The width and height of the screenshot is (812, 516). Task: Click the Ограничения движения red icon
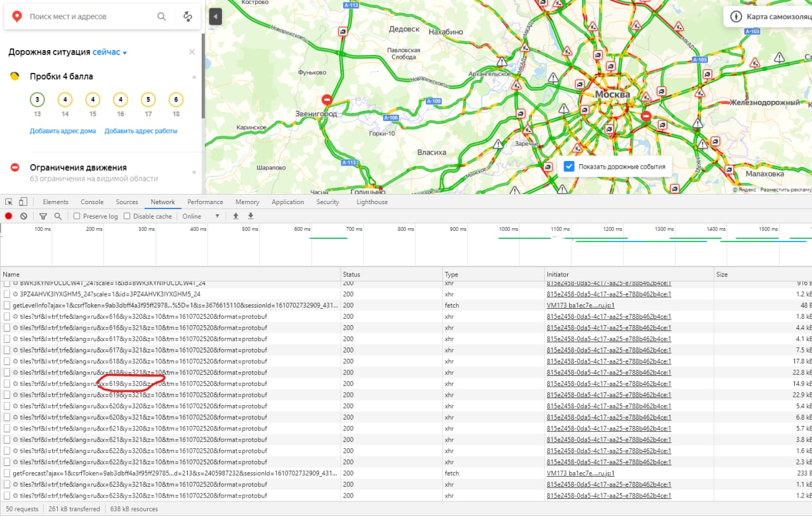pos(15,167)
